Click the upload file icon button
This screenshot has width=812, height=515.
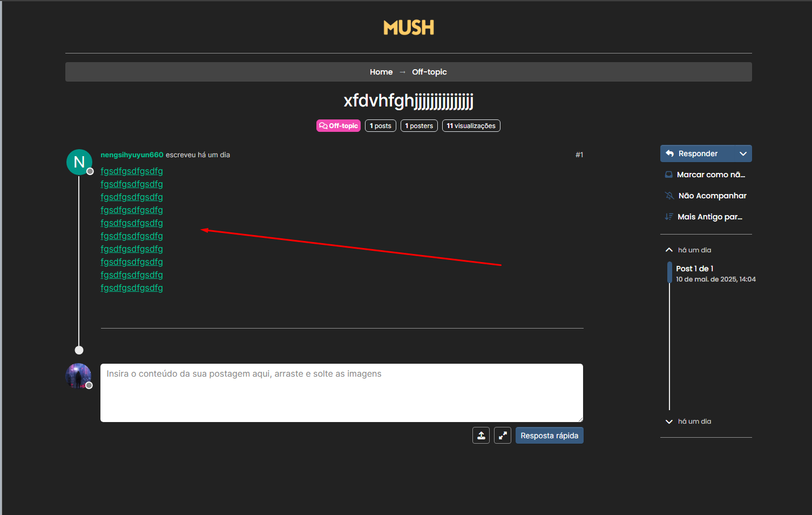coord(481,436)
